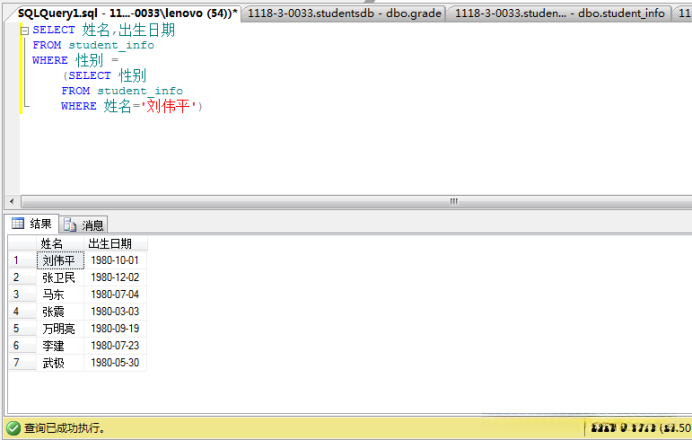Select row header number 7
The width and height of the screenshot is (692, 440).
pos(23,363)
